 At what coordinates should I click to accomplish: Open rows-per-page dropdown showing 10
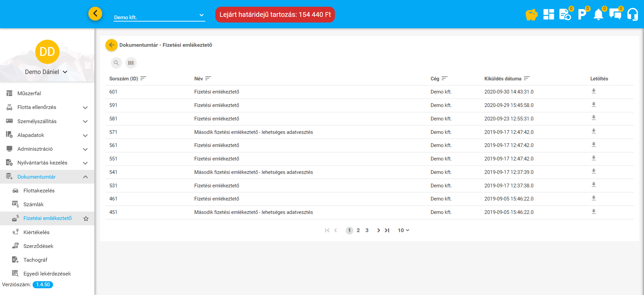click(x=403, y=230)
